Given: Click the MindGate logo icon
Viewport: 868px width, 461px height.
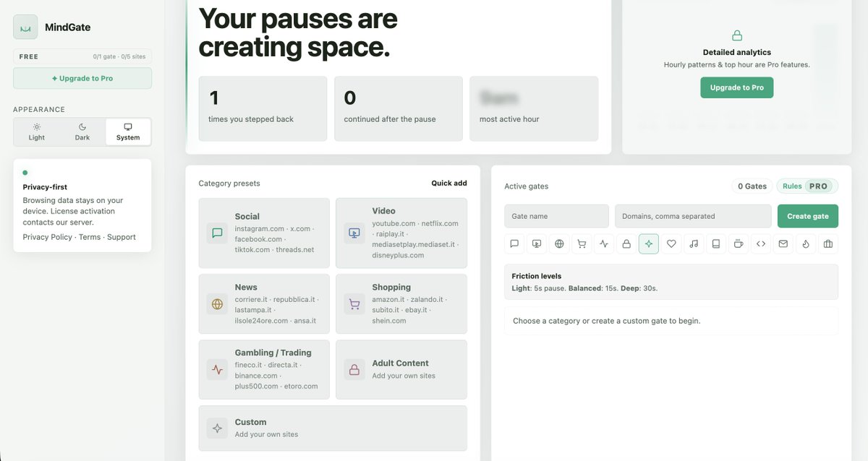Looking at the screenshot, I should (25, 27).
